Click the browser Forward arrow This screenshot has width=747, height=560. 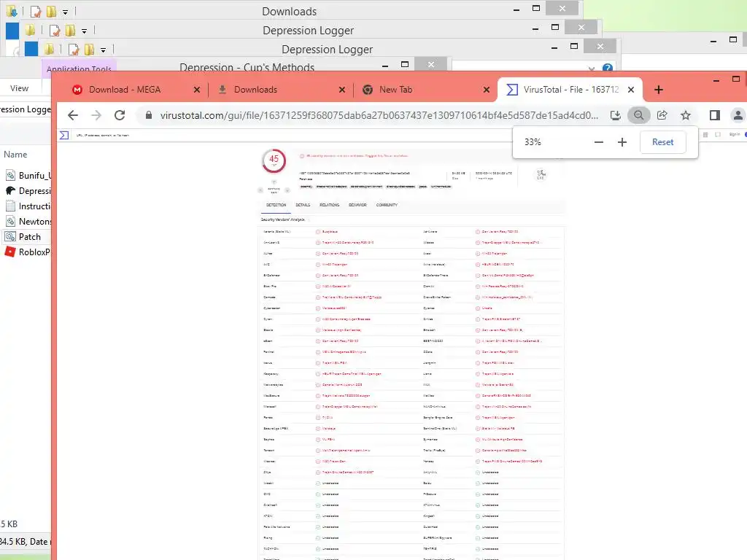click(96, 115)
